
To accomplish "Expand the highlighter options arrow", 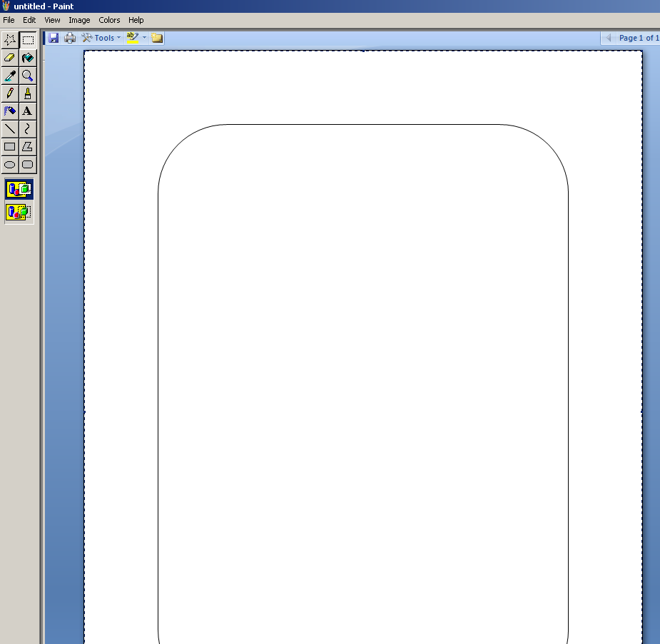I will point(144,38).
